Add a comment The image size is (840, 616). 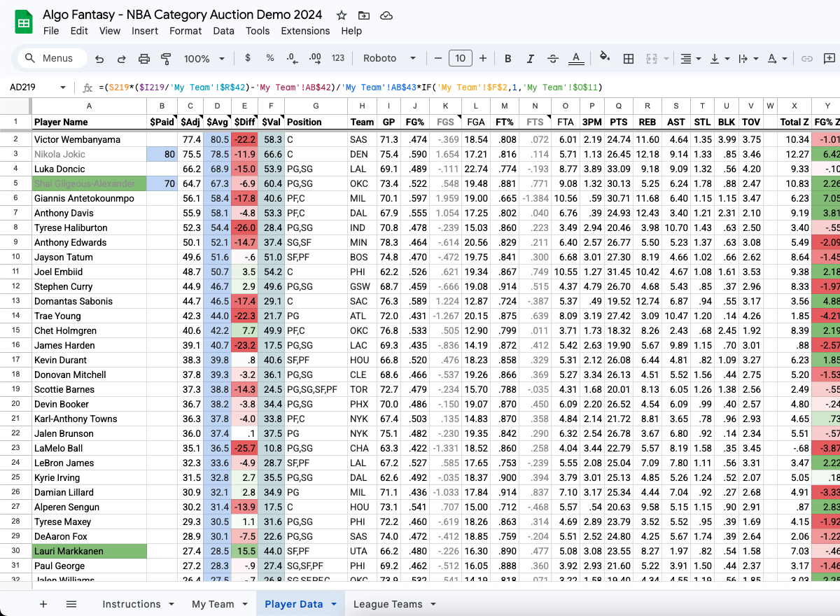point(829,59)
